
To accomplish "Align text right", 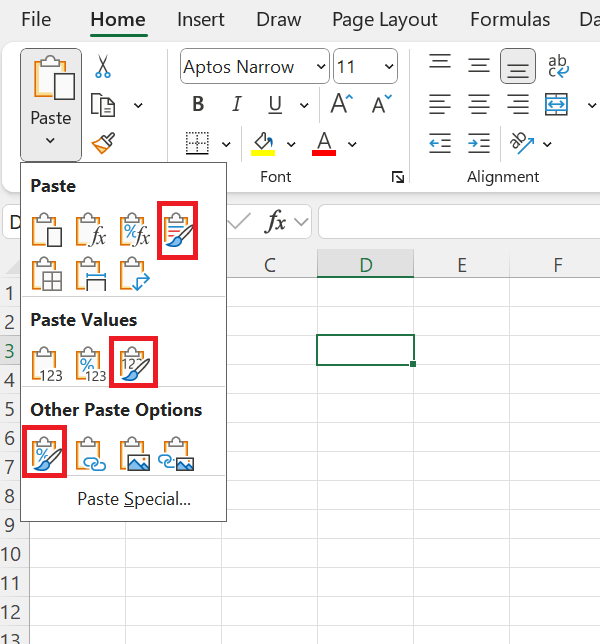I will 518,104.
